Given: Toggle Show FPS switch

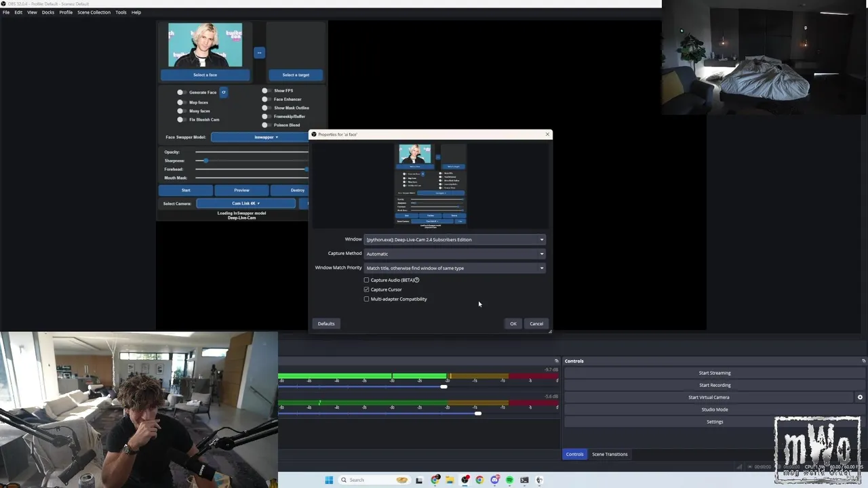Looking at the screenshot, I should pos(265,90).
